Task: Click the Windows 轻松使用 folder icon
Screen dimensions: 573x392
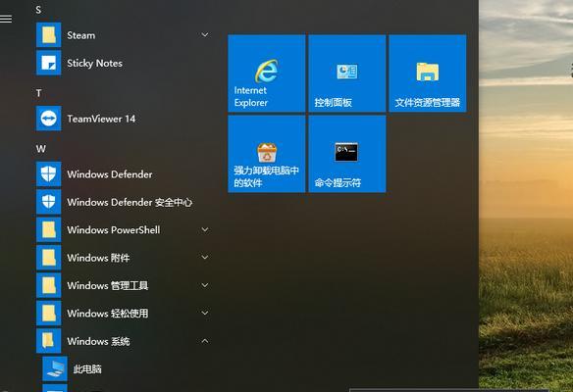Action: (x=49, y=313)
